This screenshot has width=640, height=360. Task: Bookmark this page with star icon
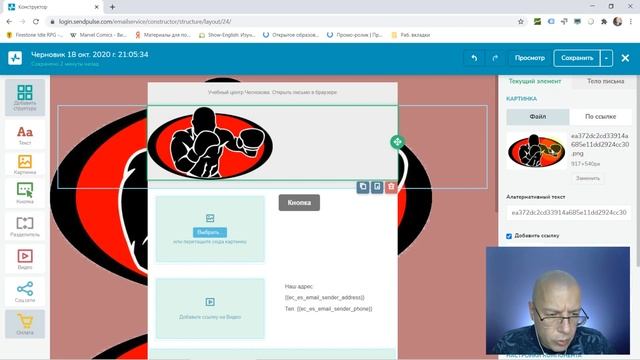point(521,22)
